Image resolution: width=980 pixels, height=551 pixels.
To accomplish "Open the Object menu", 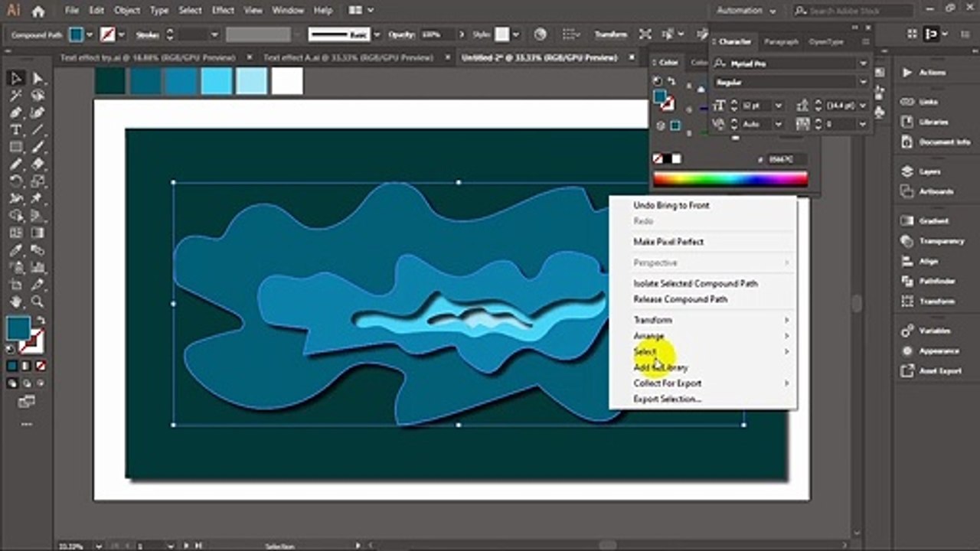I will tap(126, 11).
